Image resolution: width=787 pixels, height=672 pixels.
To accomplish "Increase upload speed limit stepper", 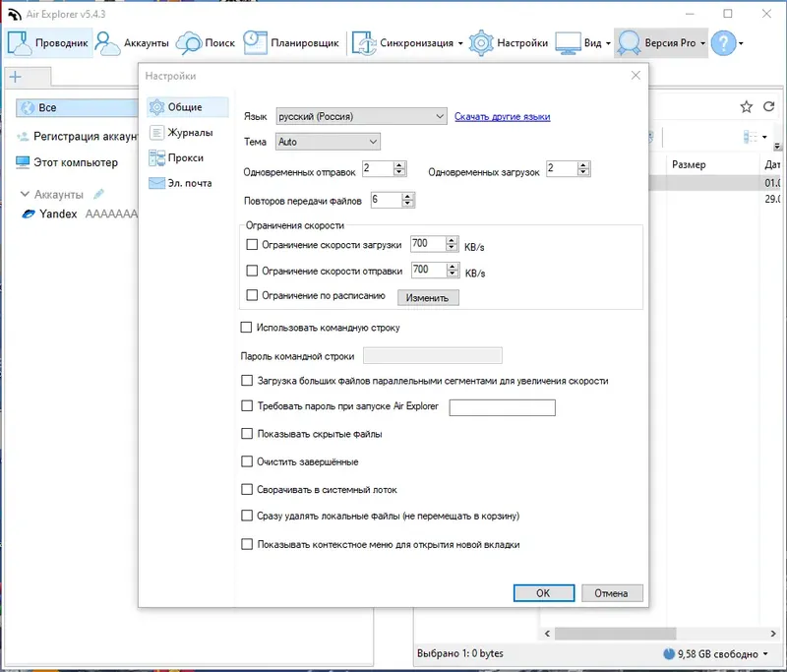I will (x=453, y=267).
